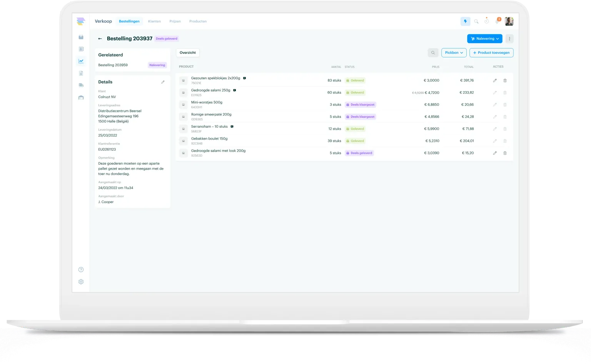The image size is (591, 364).
Task: Open the boxes inventory icon in sidebar
Action: 81,37
